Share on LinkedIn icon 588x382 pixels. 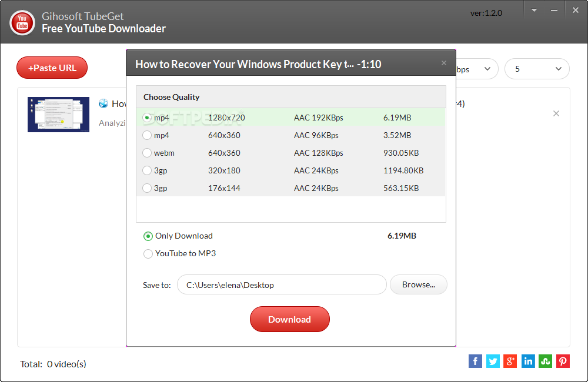pyautogui.click(x=528, y=361)
